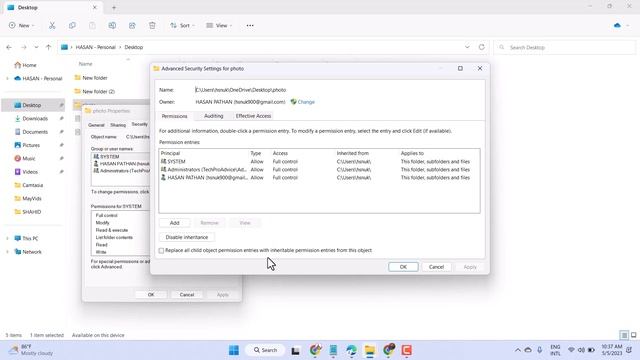Select Downloads in the navigation pane
The width and height of the screenshot is (640, 360).
[35, 118]
